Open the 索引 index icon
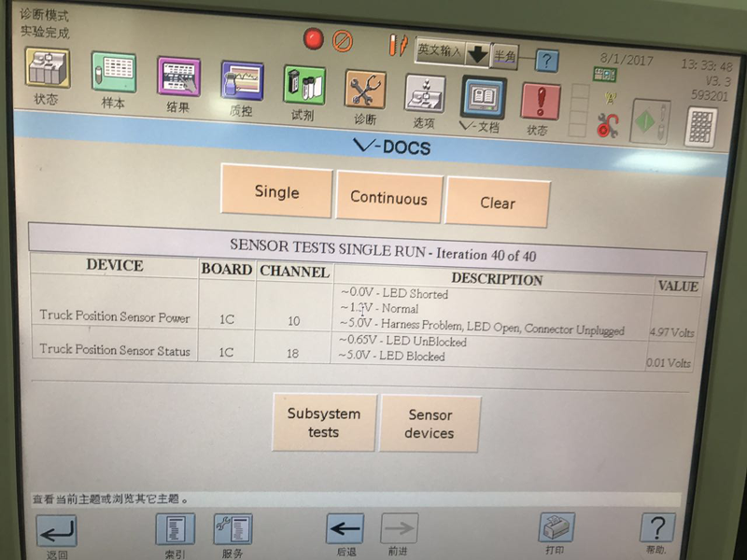The height and width of the screenshot is (560, 747). click(x=175, y=531)
